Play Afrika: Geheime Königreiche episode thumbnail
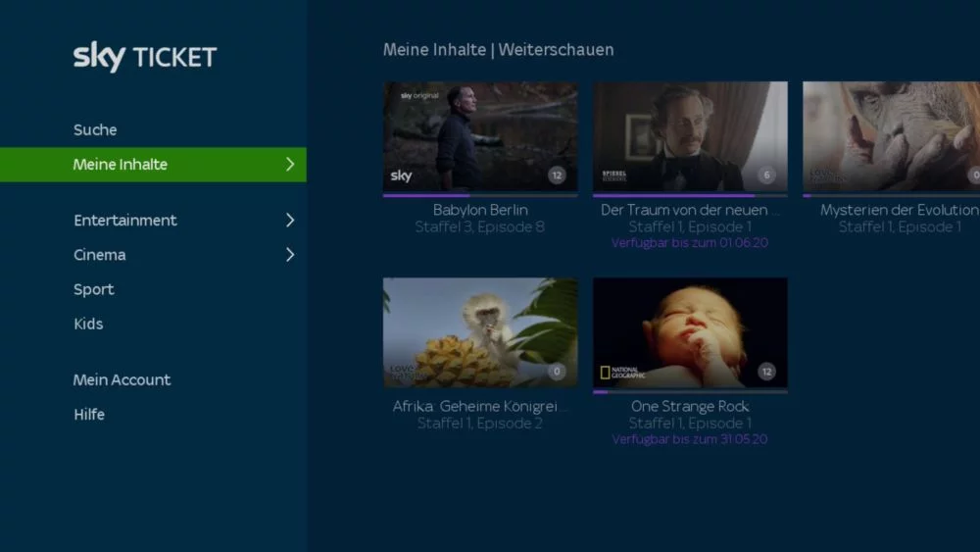This screenshot has height=552, width=980. 479,332
